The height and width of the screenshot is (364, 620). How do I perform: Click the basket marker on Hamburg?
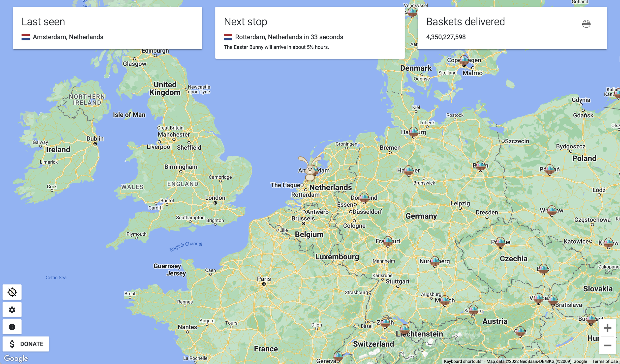coord(413,132)
